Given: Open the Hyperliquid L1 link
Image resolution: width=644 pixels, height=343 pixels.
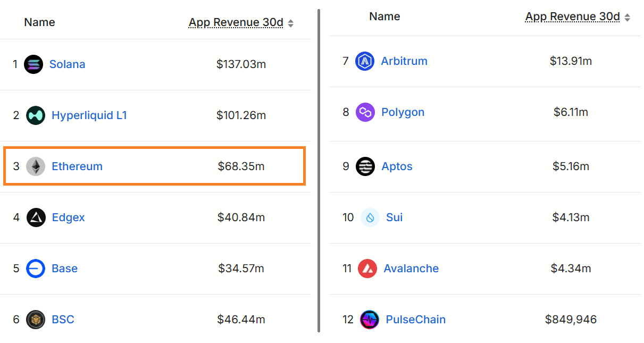Looking at the screenshot, I should pos(89,115).
